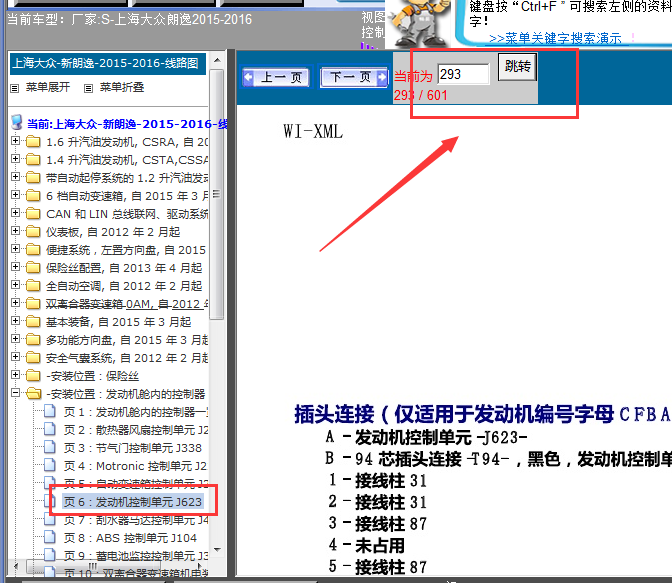
Task: Expand the 双离合器变速箱 0AM folder
Action: [x=15, y=303]
